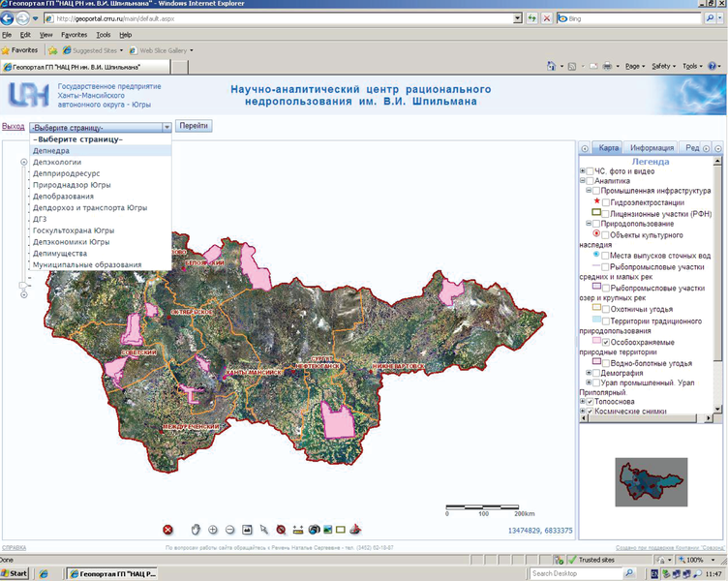Click the sailboat icon in map toolbar
This screenshot has width=728, height=581.
click(354, 530)
